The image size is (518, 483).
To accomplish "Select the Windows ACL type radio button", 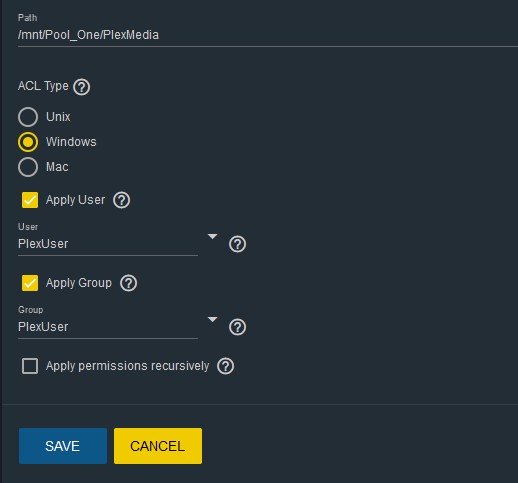I will [28, 142].
